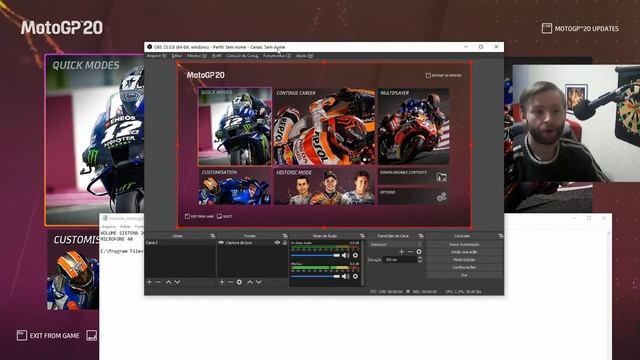The width and height of the screenshot is (640, 360).
Task: Select the Customisation tile in the game
Action: 73,270
